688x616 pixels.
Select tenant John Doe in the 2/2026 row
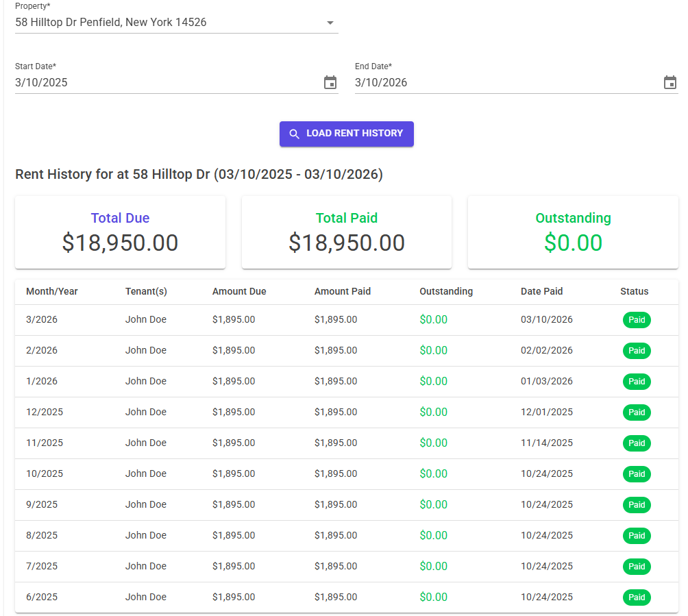[x=144, y=350]
